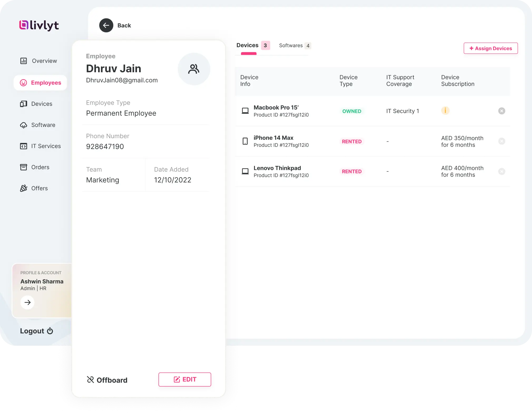Screen dimensions: 532x414
Task: Click the employee profile avatar icon
Action: click(x=194, y=69)
